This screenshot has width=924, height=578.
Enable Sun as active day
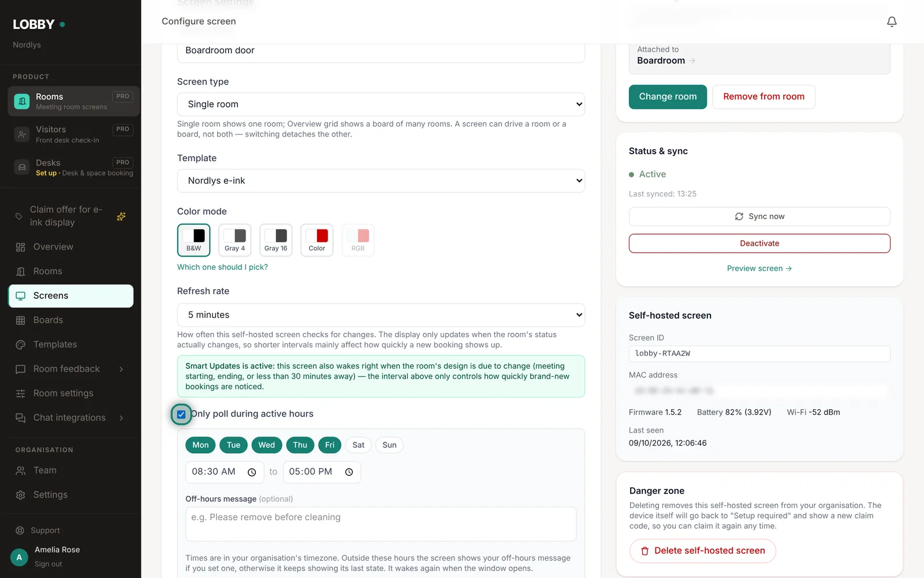pyautogui.click(x=389, y=445)
